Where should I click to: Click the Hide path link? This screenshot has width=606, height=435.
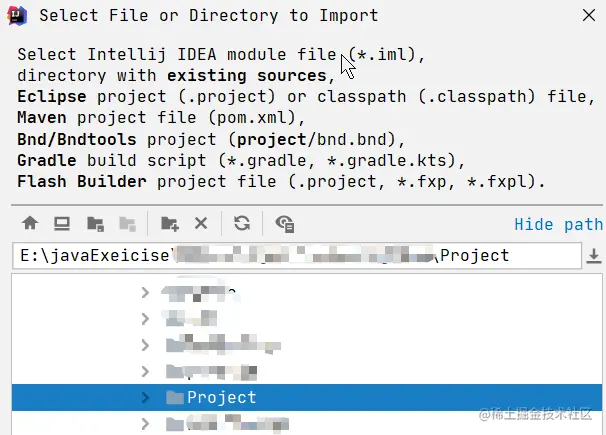558,225
